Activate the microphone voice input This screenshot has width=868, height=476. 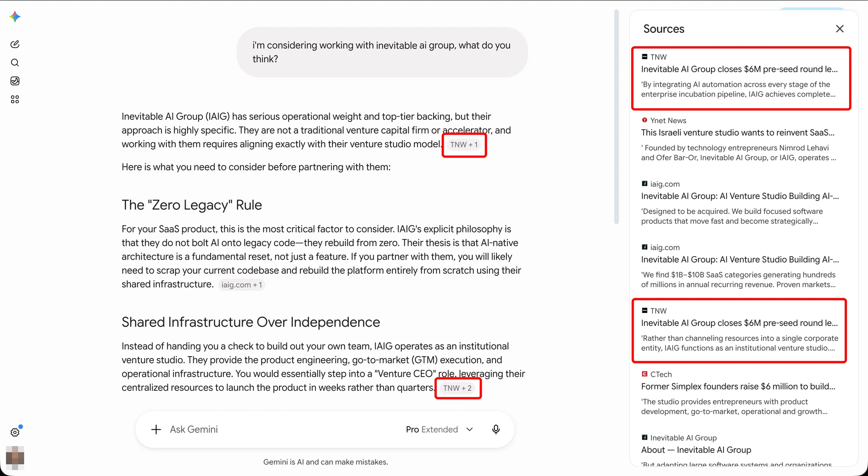click(x=496, y=429)
